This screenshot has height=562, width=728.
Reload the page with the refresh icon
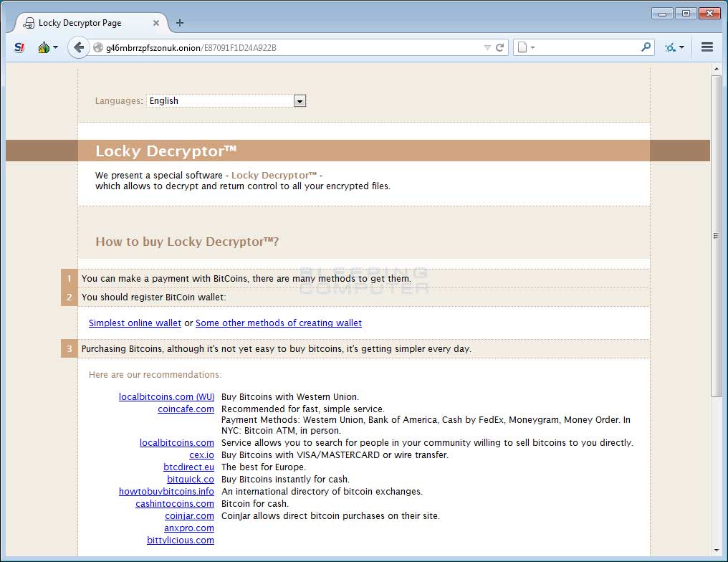pyautogui.click(x=500, y=47)
